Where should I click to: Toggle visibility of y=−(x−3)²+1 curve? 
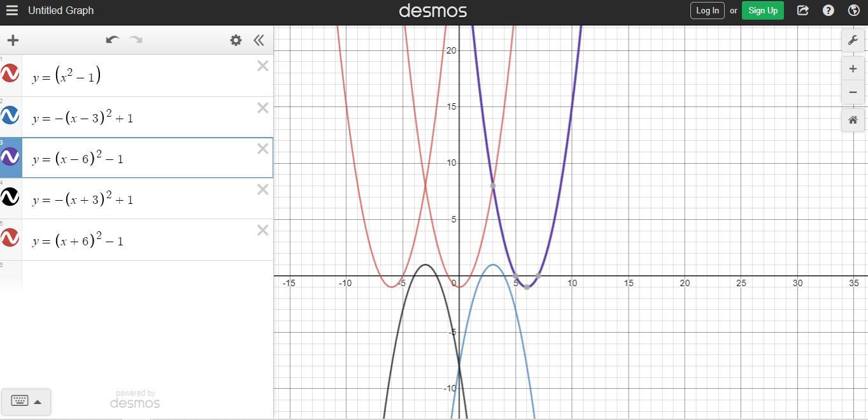(x=10, y=115)
